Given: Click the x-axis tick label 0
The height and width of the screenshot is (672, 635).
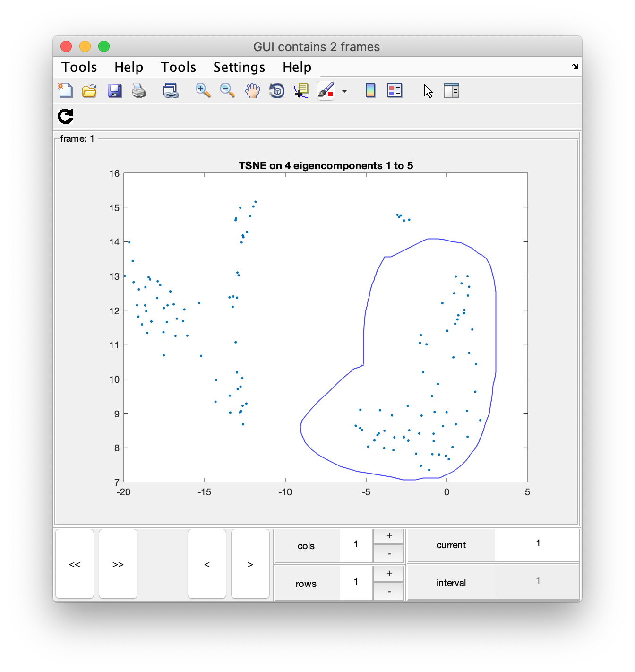Looking at the screenshot, I should (x=446, y=492).
